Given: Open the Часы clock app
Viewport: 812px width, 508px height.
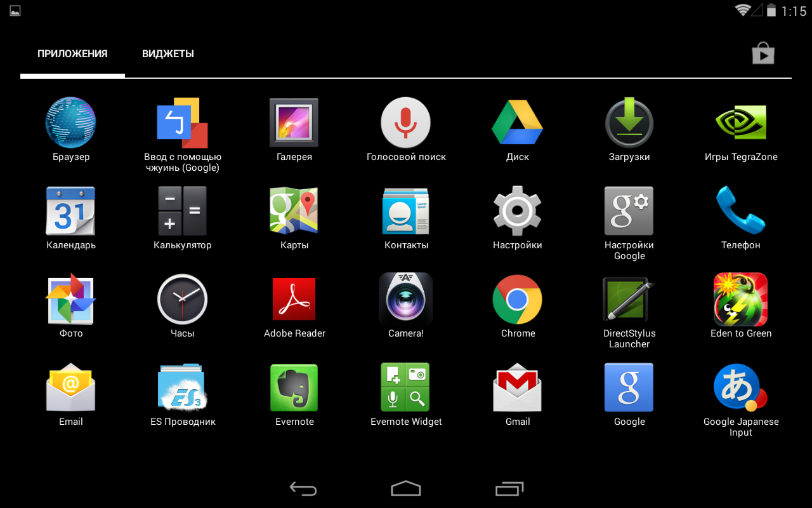Looking at the screenshot, I should [x=183, y=299].
